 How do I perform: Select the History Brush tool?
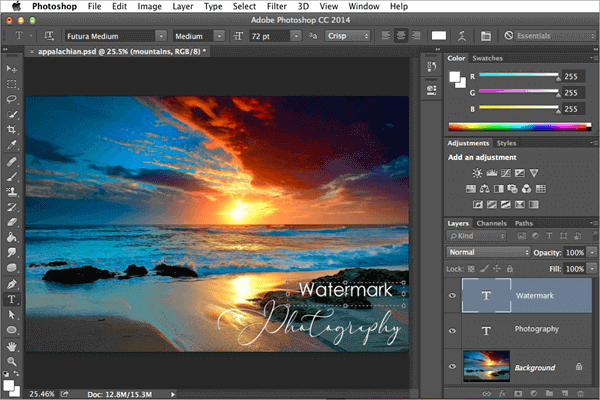pos(11,207)
